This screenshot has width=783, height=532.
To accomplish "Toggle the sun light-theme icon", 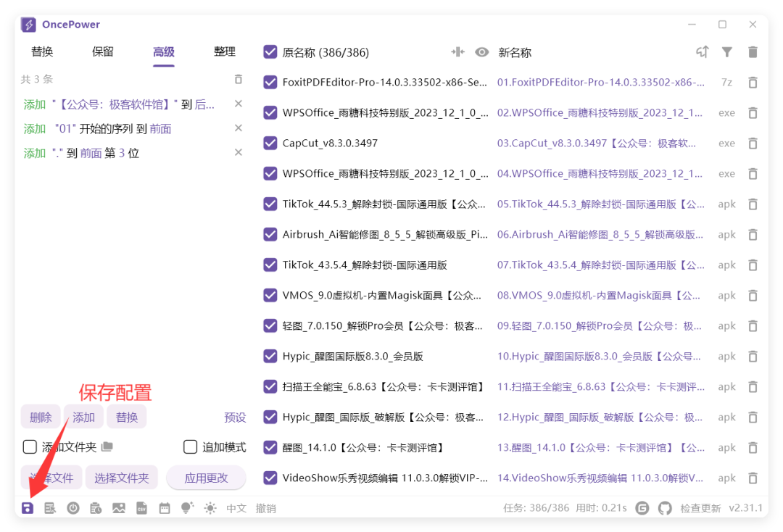I will [210, 508].
